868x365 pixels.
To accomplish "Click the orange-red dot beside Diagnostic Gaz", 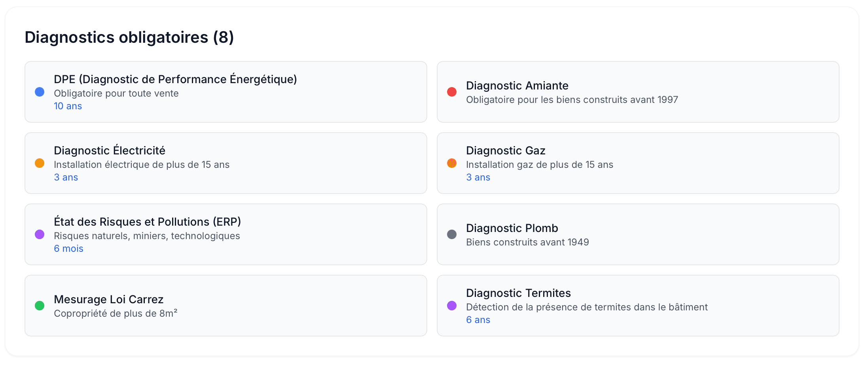I will coord(452,163).
